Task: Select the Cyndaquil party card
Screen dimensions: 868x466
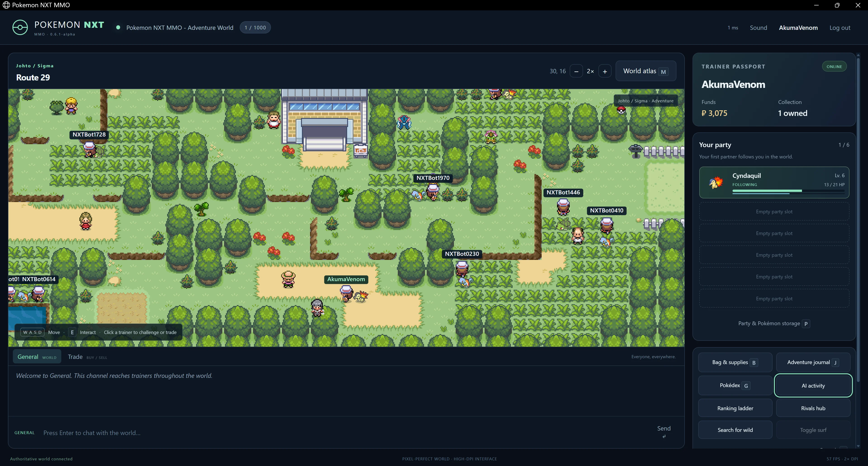Action: 774,182
